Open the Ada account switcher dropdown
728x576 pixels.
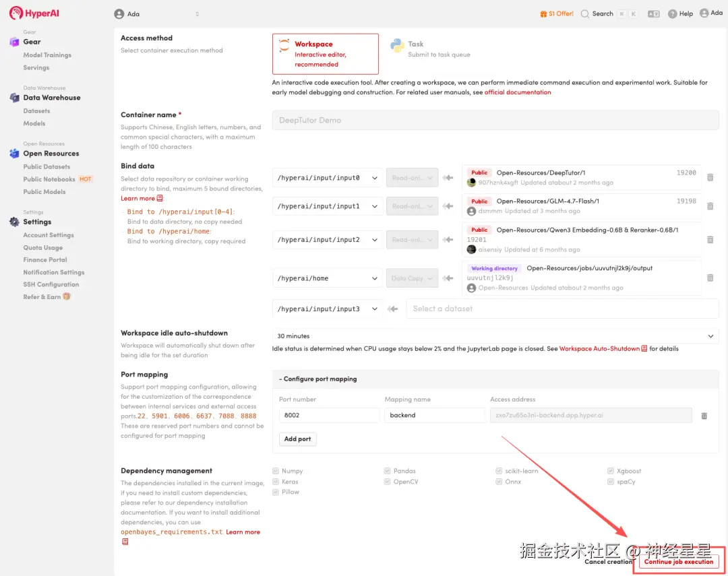pos(157,14)
